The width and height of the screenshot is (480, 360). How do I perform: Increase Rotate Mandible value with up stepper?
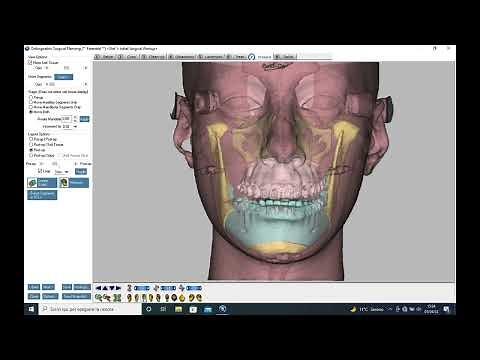pos(75,117)
